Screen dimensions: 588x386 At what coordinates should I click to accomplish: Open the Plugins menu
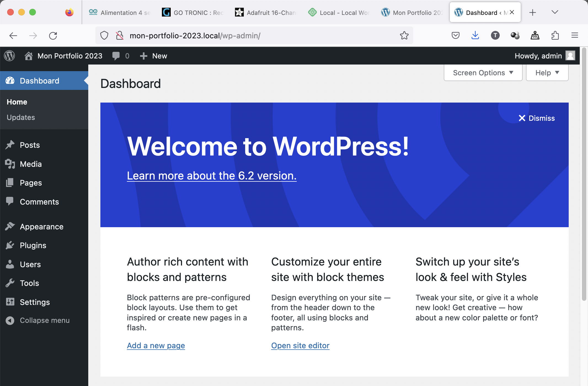click(33, 245)
